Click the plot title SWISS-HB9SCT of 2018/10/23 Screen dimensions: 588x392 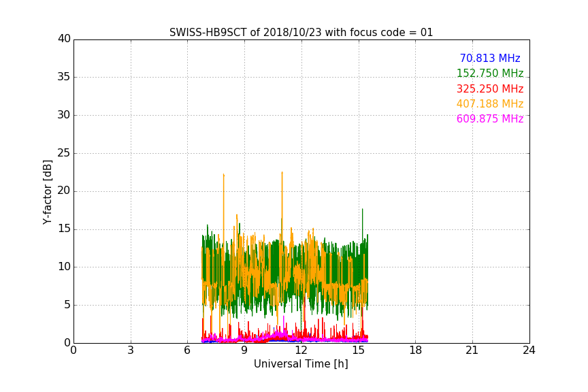(301, 32)
